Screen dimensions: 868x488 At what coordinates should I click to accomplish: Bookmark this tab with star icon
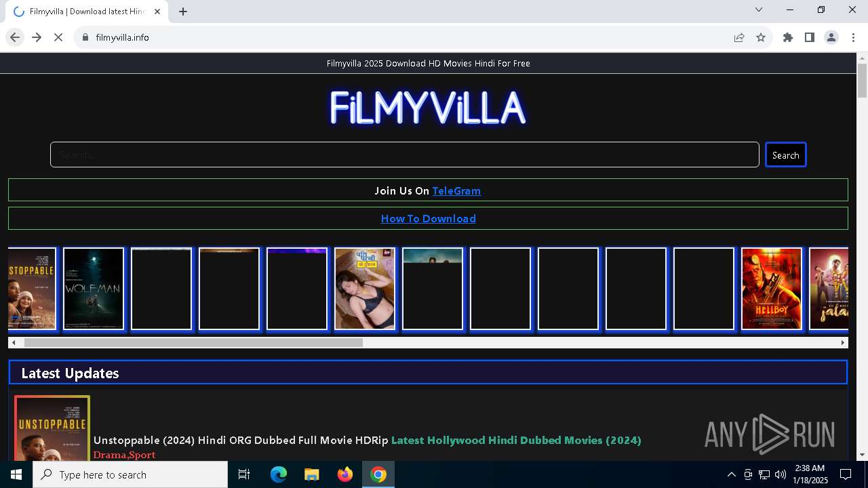[x=761, y=37]
